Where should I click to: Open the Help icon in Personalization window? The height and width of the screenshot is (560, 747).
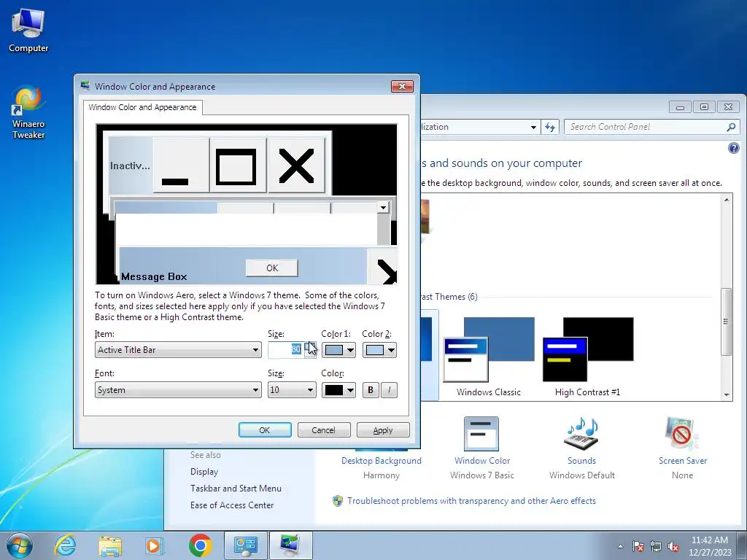(x=734, y=148)
